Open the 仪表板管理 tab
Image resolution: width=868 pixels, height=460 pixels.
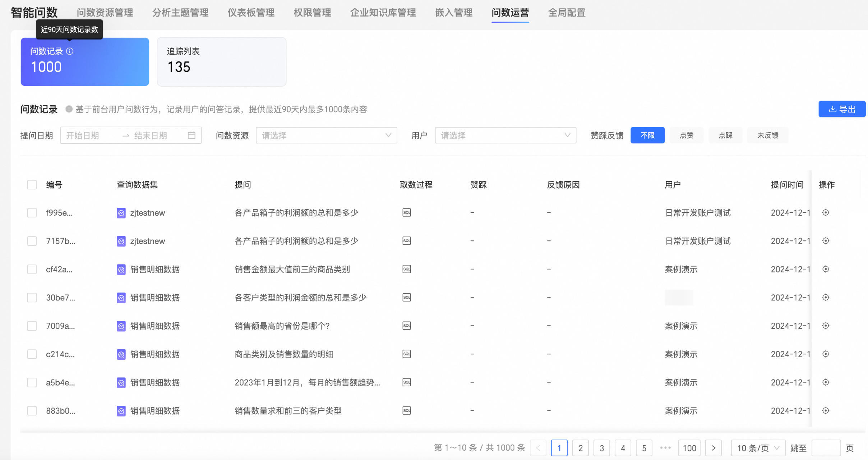point(251,13)
